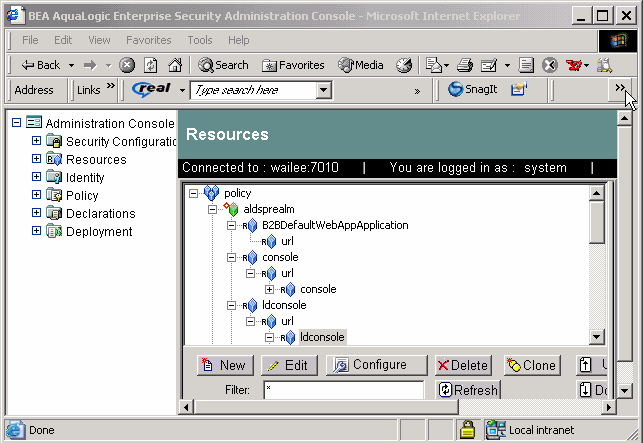Click the Links toolbar label

click(89, 90)
